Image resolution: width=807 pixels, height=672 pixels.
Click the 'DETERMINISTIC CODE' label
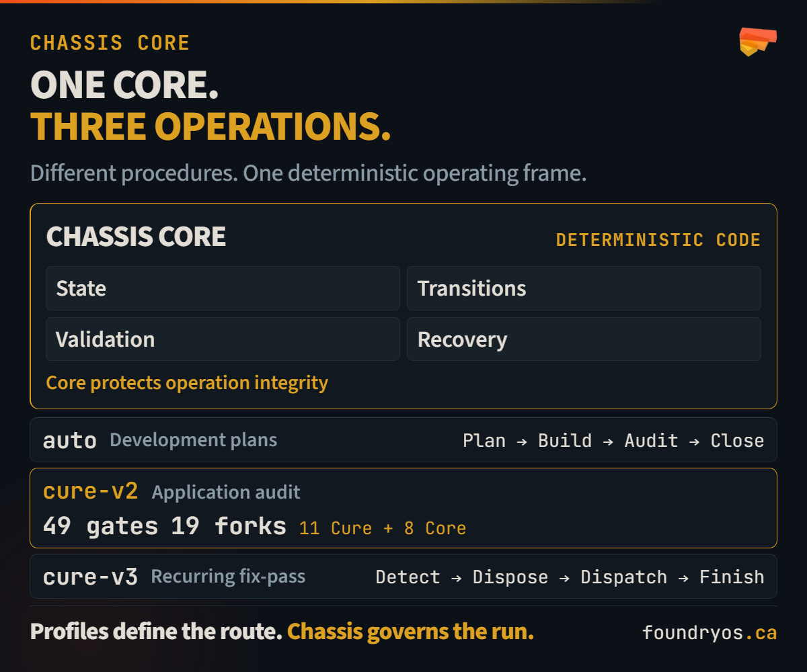[x=658, y=240]
